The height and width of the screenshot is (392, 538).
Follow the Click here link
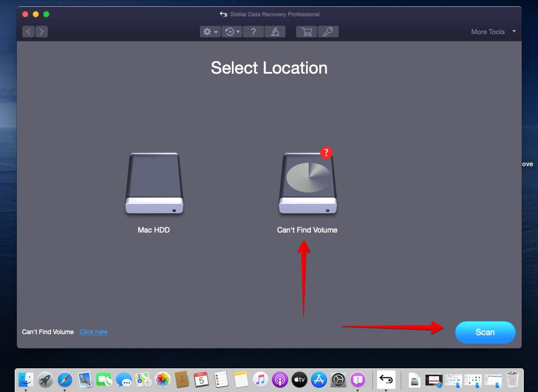pos(93,332)
